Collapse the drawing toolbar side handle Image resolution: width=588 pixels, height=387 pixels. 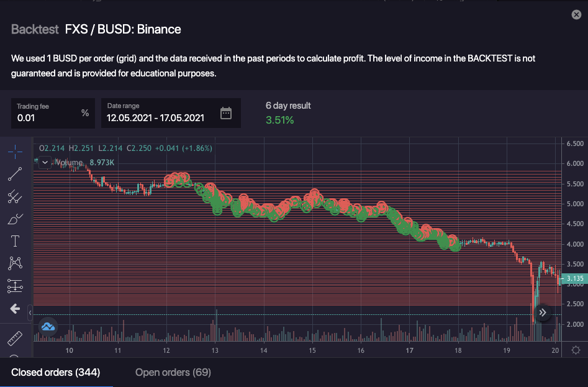coord(30,314)
